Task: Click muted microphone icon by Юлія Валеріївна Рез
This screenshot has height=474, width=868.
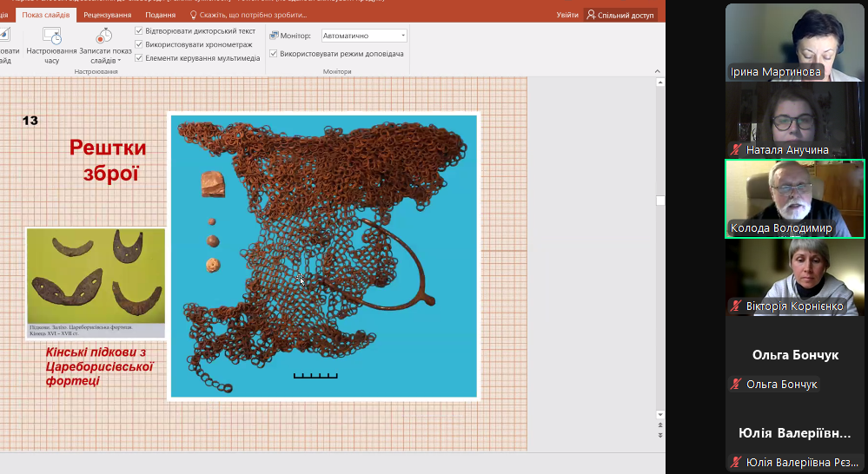Action: (x=736, y=462)
